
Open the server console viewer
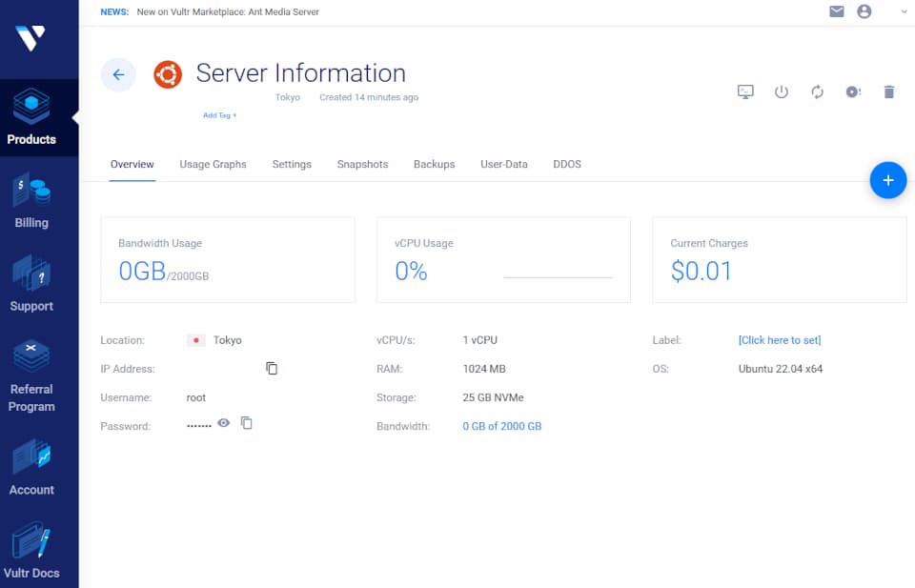click(x=745, y=91)
